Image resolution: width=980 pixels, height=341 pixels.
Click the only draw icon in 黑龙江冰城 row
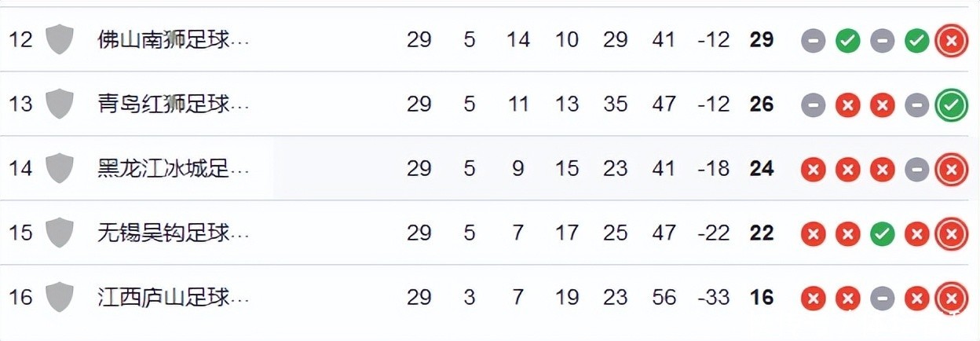[916, 170]
